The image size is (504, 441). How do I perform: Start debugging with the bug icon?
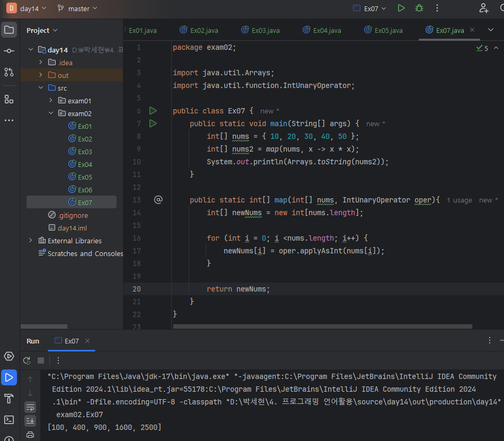[419, 8]
